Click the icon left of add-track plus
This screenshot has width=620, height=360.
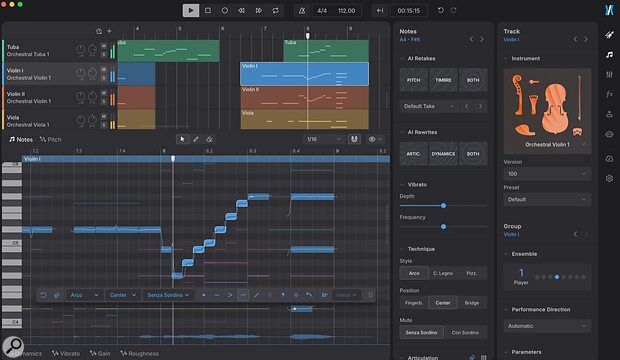(99, 31)
